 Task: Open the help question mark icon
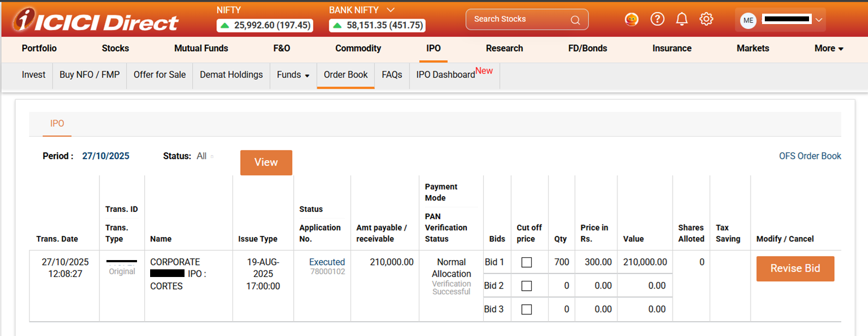[x=657, y=19]
